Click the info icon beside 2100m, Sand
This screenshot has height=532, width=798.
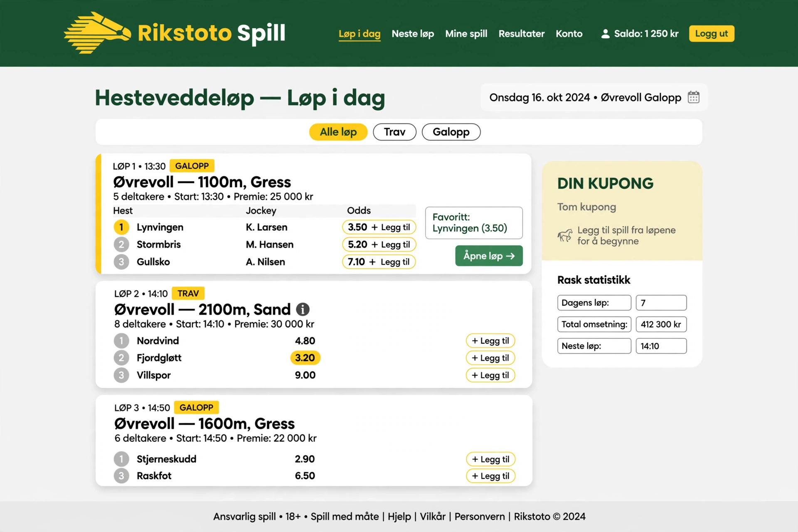point(303,309)
